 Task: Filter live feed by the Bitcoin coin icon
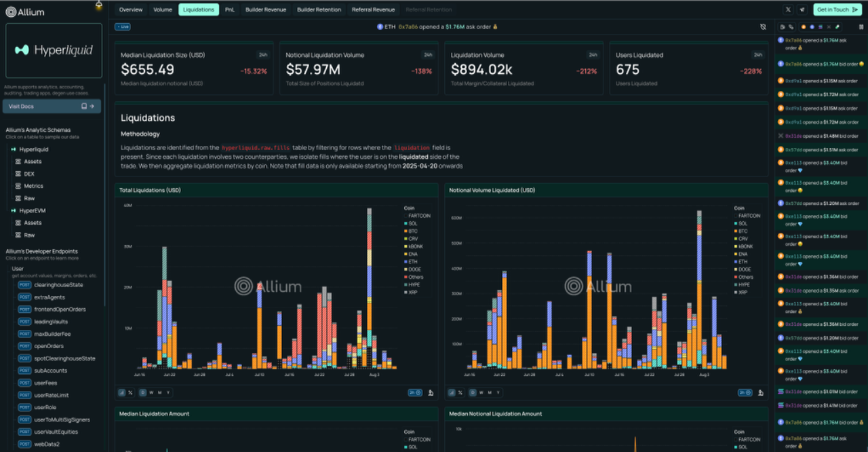tap(804, 27)
